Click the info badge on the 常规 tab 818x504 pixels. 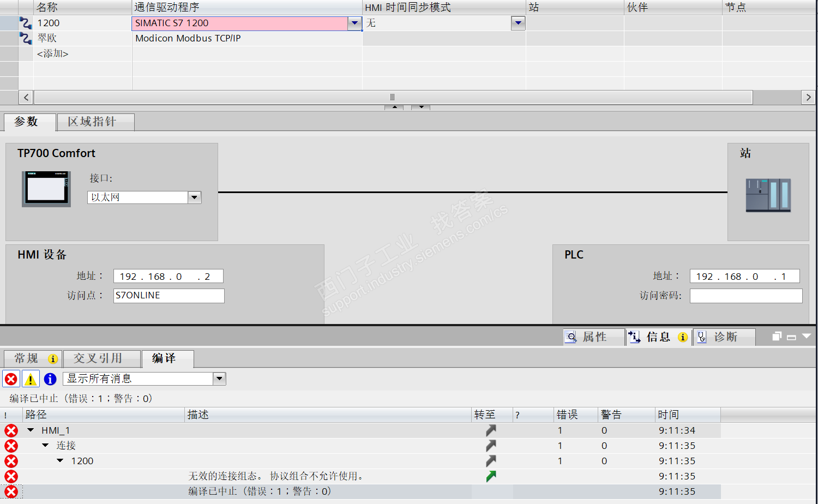(x=53, y=359)
